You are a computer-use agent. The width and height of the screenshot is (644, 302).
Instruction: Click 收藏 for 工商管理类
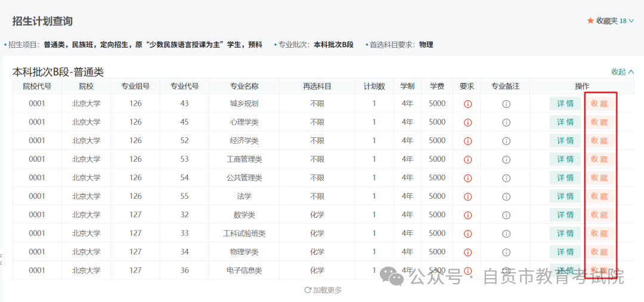tap(599, 159)
